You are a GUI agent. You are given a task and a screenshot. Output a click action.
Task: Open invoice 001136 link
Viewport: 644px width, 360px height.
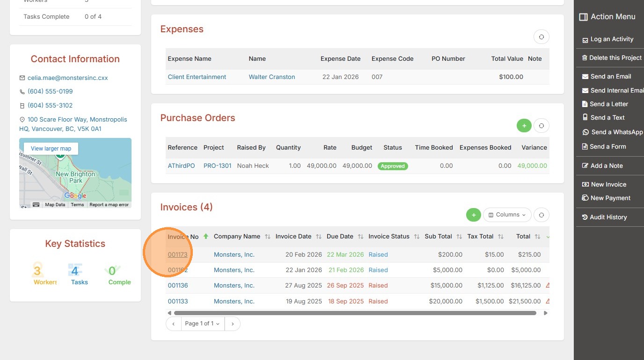click(178, 286)
